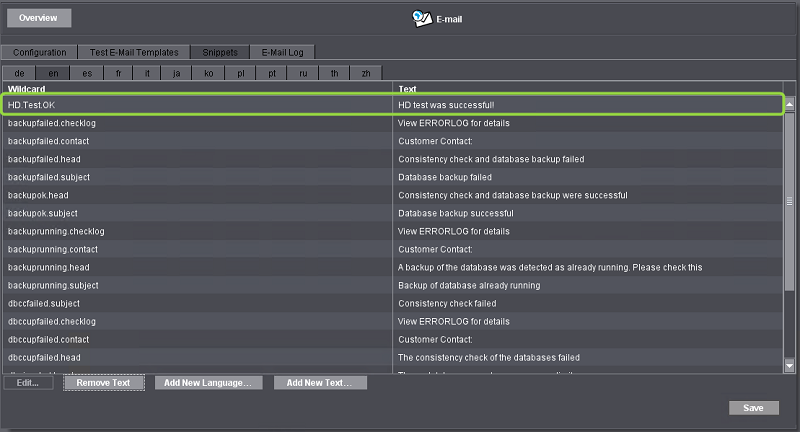Viewport: 800px width, 432px height.
Task: Click Add New Text... button
Action: tap(320, 383)
